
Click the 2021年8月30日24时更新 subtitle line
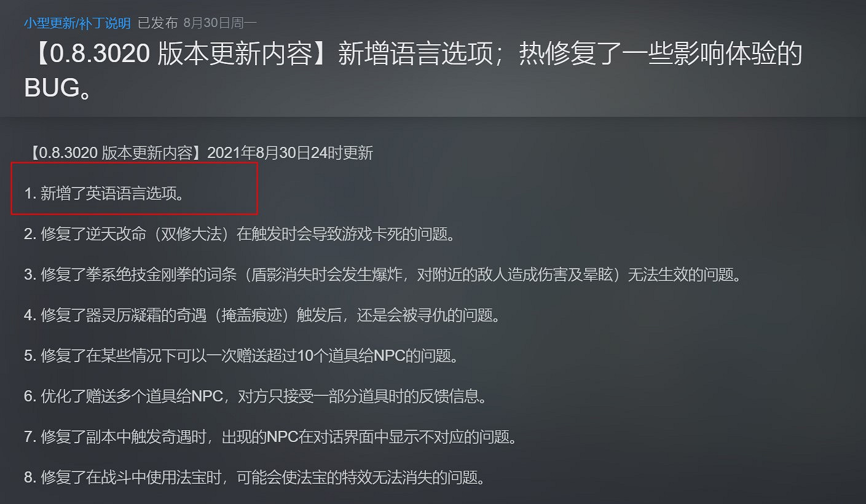click(x=290, y=153)
